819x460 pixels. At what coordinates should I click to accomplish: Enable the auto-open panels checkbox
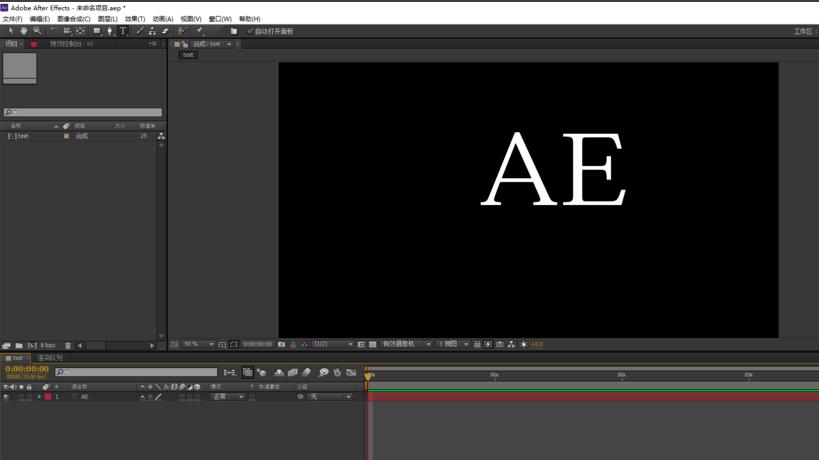250,31
